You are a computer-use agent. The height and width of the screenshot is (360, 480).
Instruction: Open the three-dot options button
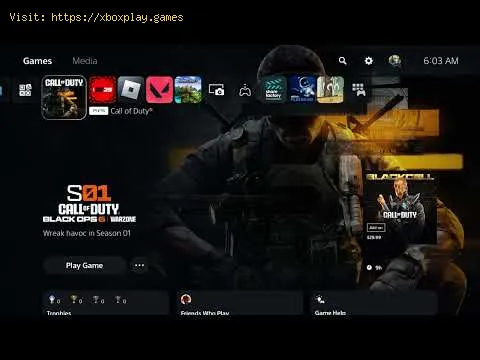pyautogui.click(x=139, y=266)
